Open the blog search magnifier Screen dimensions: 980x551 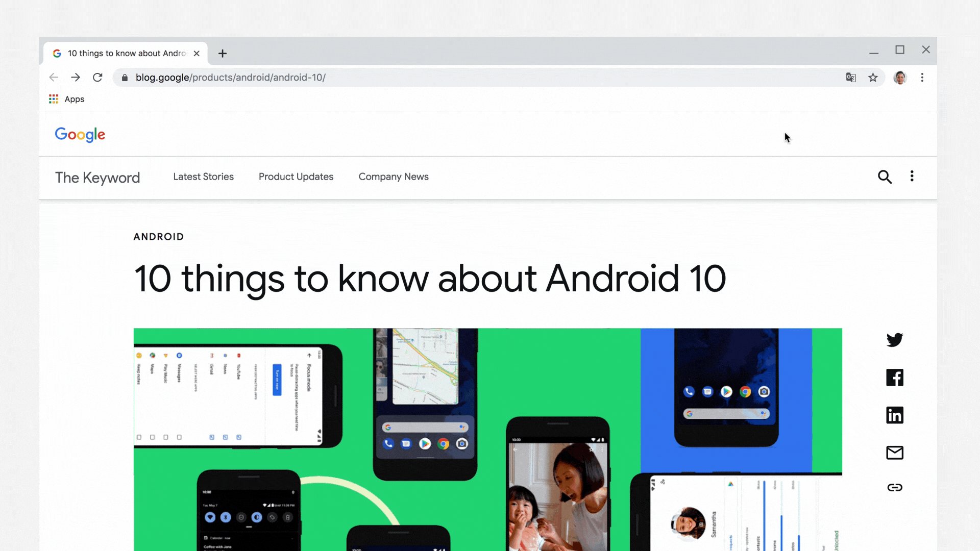[885, 177]
